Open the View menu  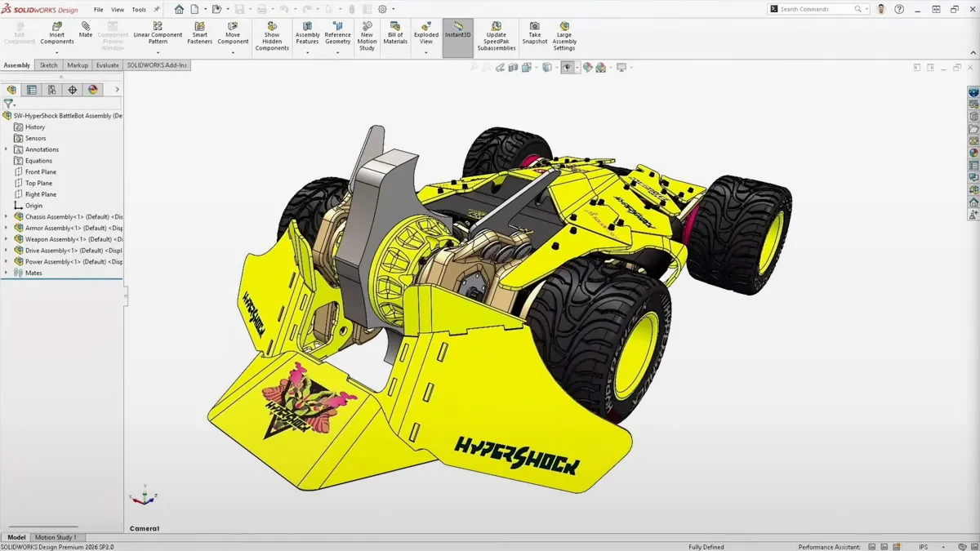tap(118, 10)
